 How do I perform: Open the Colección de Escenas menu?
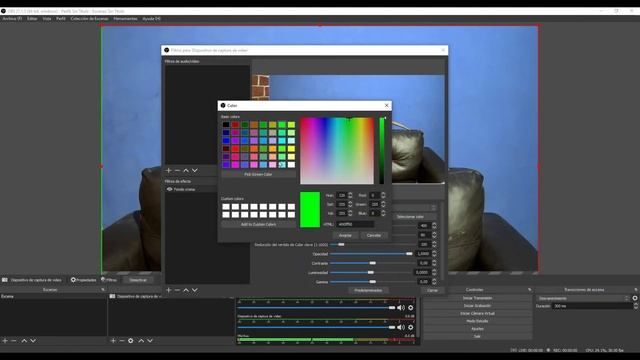tap(89, 19)
